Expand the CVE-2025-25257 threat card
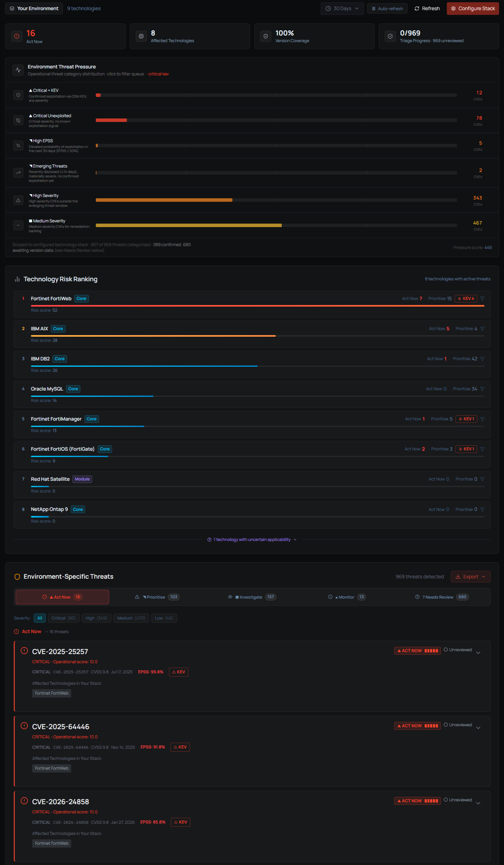The image size is (504, 865). [478, 653]
